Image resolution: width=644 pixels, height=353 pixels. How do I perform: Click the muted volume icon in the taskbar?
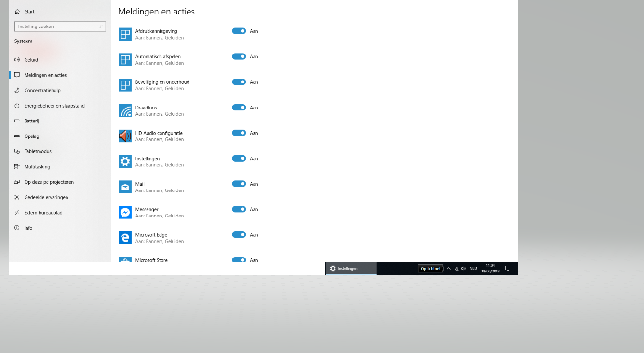(464, 269)
